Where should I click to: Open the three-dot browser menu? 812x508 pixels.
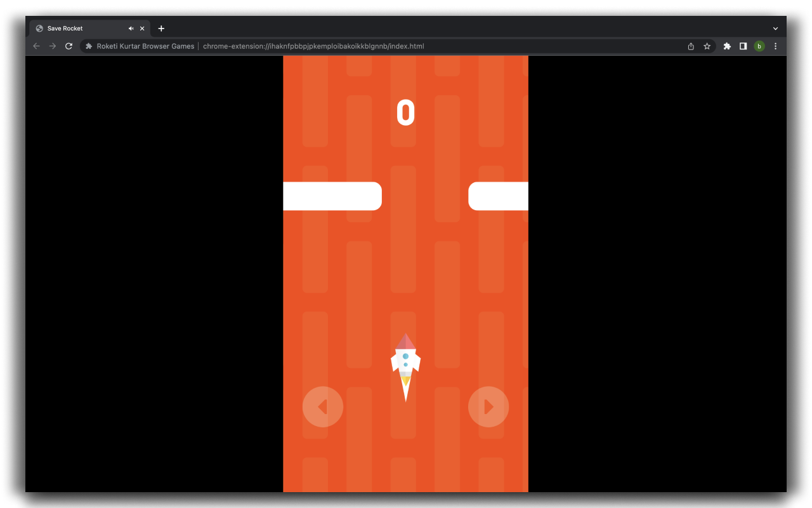point(776,46)
